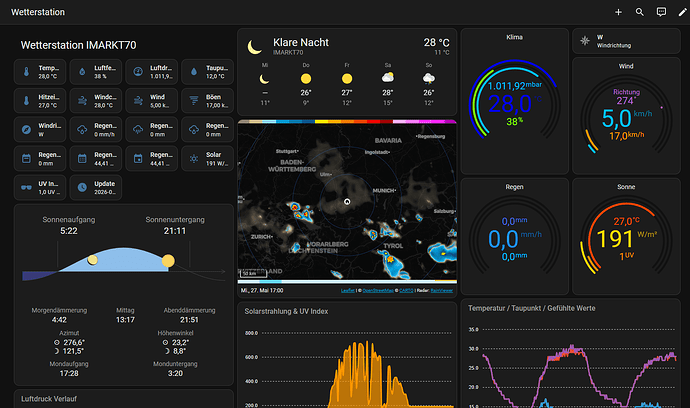The width and height of the screenshot is (690, 408).
Task: Click the plus icon to add a card
Action: tap(618, 12)
